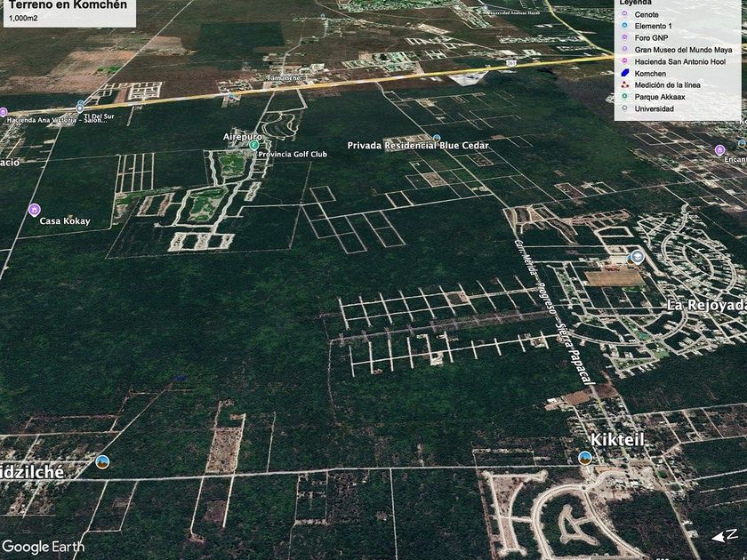Click the '1,000m2' subtitle text

tap(23, 18)
